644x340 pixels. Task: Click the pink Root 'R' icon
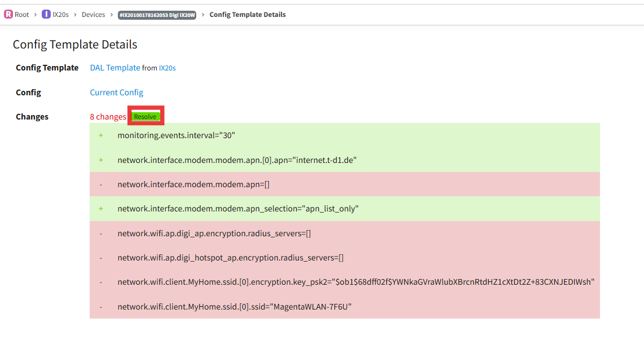(8, 14)
